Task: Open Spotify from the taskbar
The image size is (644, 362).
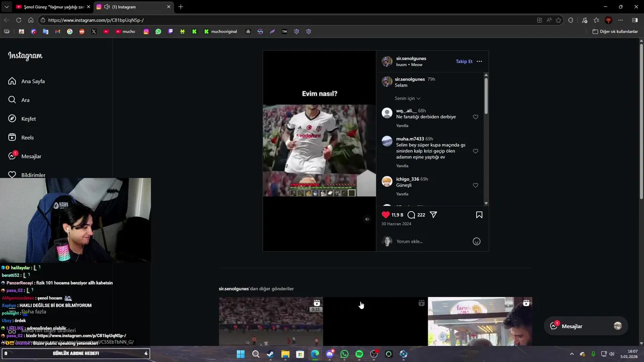Action: point(359,354)
